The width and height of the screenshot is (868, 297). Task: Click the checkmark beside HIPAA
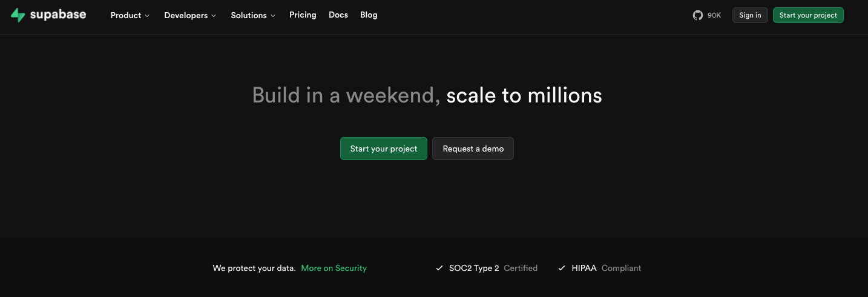pyautogui.click(x=562, y=268)
